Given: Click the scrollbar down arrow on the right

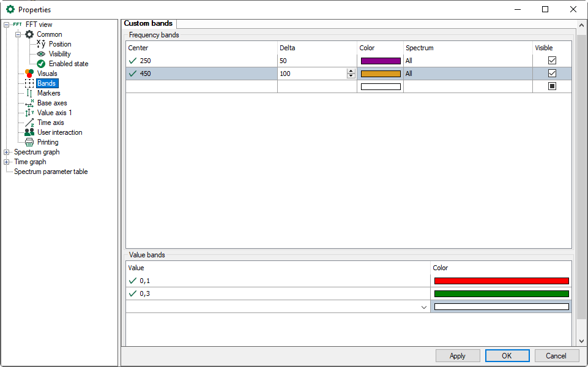Looking at the screenshot, I should tap(581, 341).
